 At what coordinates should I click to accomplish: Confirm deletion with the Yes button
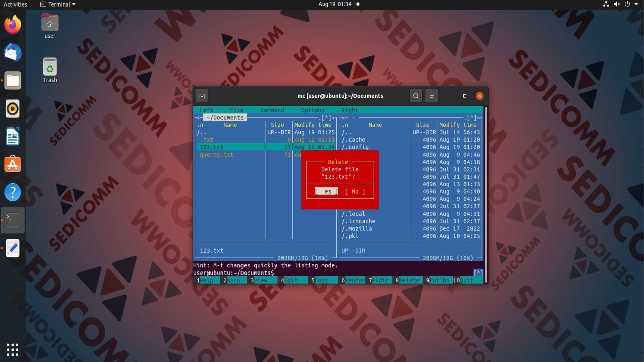[326, 191]
